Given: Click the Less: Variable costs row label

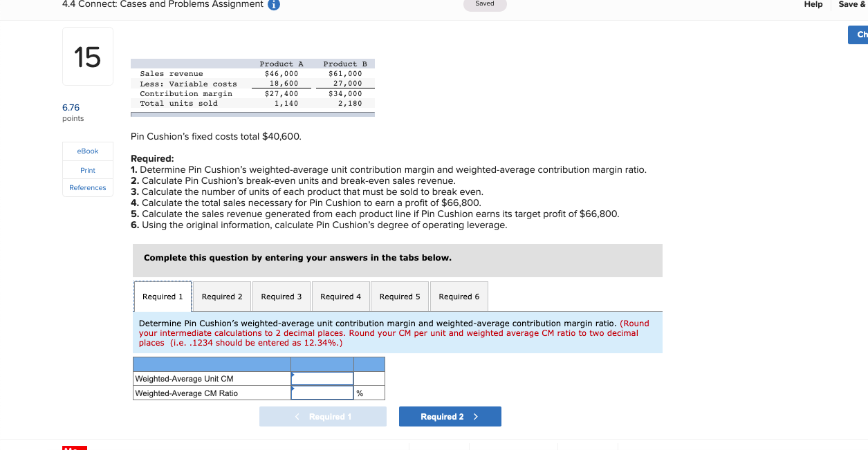Looking at the screenshot, I should coord(188,84).
